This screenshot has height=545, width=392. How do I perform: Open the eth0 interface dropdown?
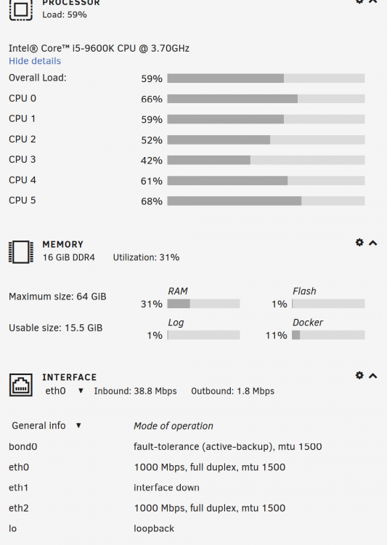click(x=65, y=391)
